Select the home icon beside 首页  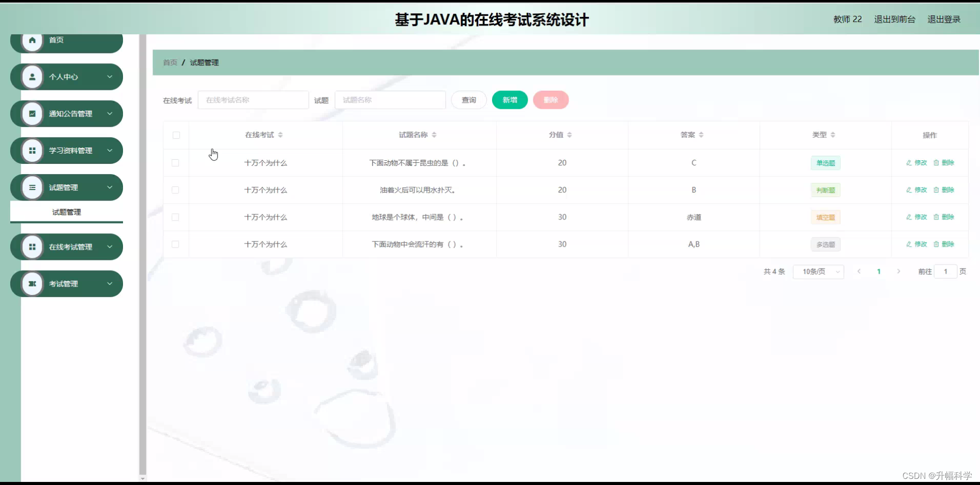pyautogui.click(x=32, y=40)
